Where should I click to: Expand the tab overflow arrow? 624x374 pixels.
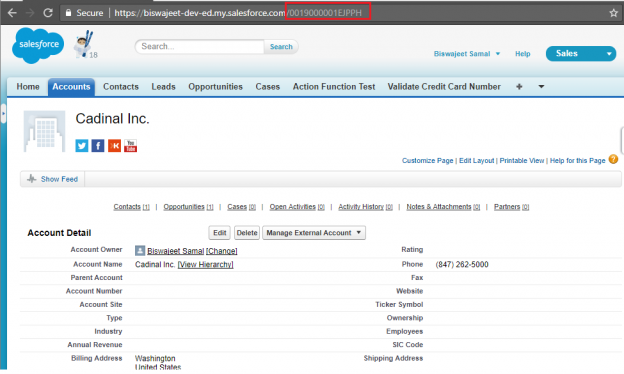tap(541, 87)
